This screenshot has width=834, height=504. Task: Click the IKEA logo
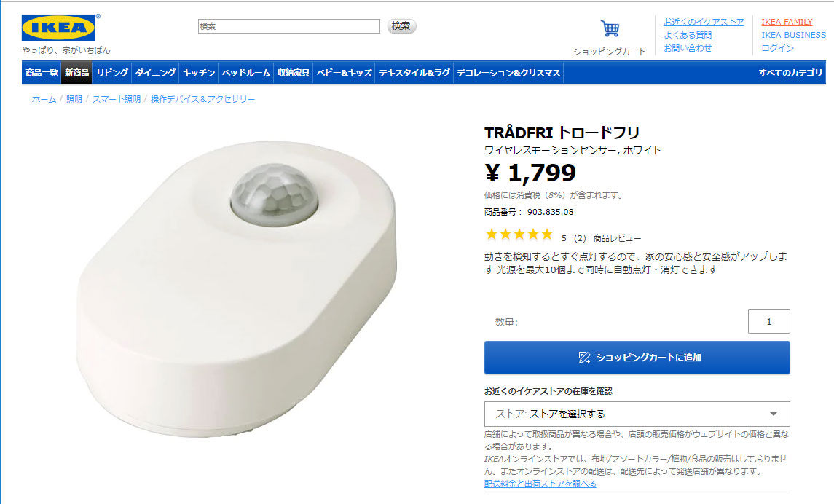click(x=58, y=28)
